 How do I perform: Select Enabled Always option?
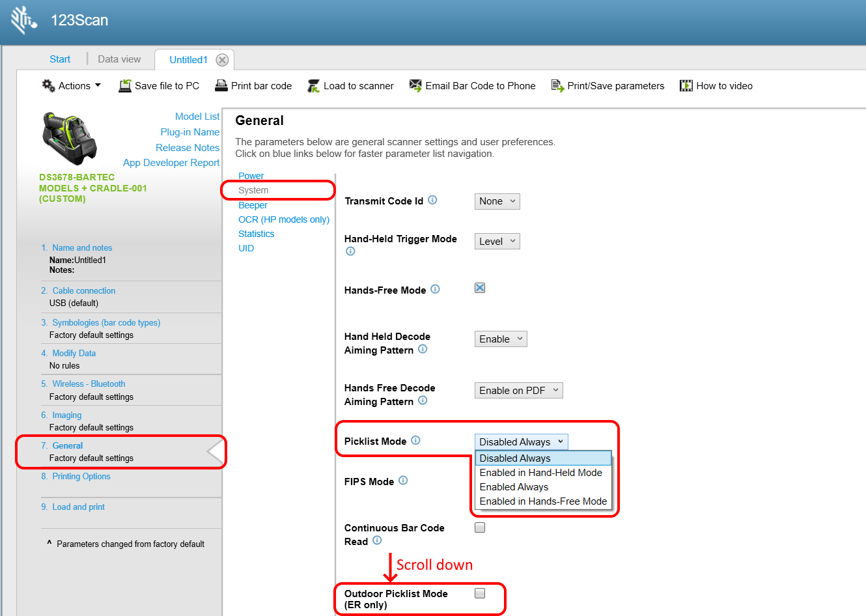(544, 487)
